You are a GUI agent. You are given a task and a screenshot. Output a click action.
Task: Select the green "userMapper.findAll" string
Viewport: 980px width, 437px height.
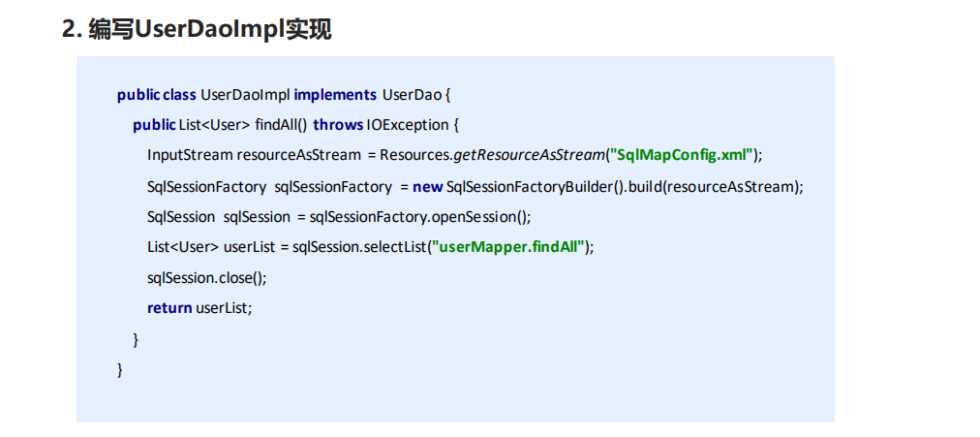pos(509,247)
